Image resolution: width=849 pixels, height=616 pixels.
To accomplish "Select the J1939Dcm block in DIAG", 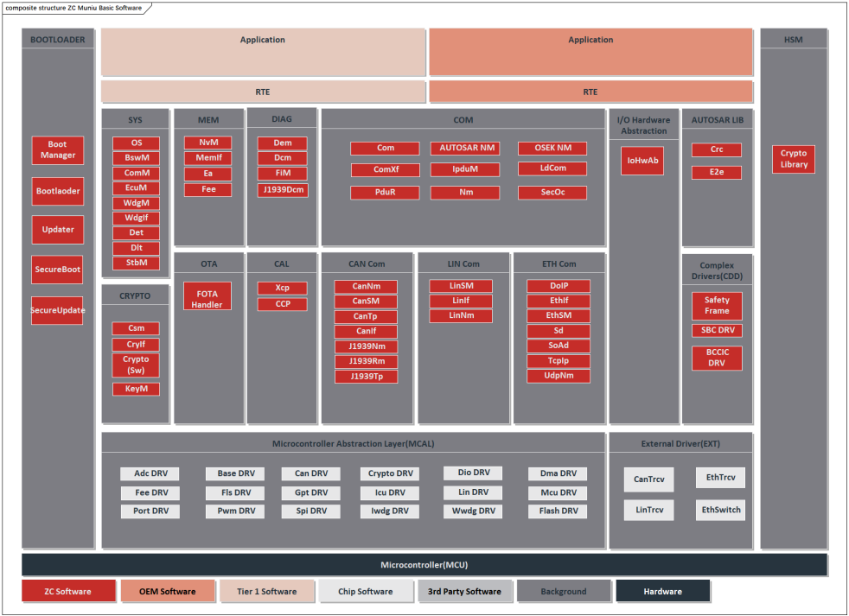I will pos(282,190).
